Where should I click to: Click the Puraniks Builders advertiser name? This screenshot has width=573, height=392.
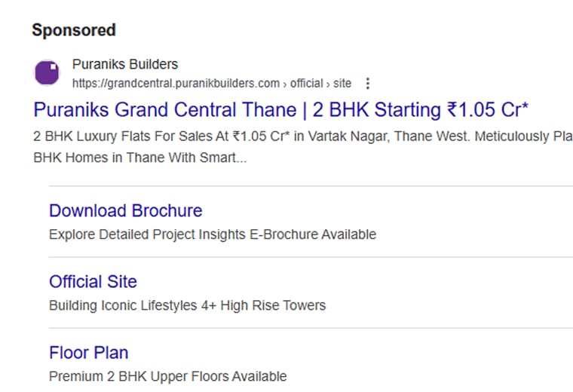tap(125, 64)
